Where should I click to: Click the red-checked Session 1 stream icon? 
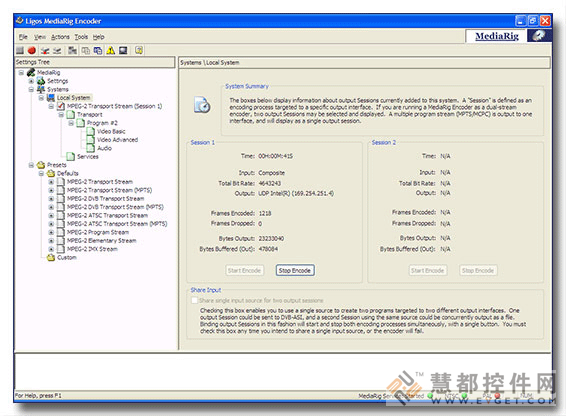[x=61, y=106]
